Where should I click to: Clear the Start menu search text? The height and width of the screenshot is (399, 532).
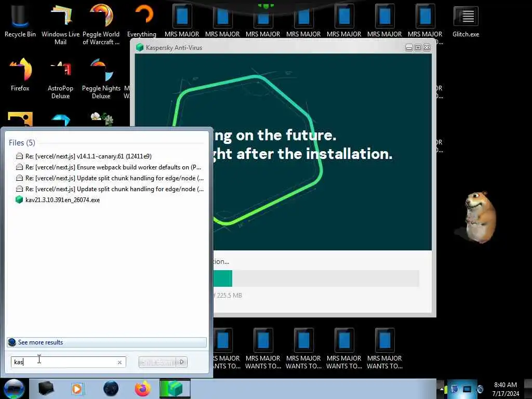[x=119, y=362]
